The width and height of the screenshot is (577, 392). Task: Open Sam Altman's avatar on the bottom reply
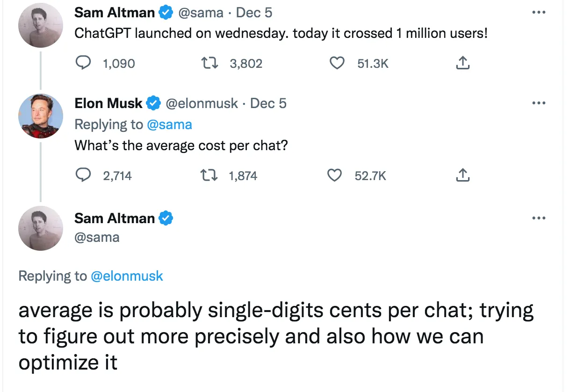[41, 228]
